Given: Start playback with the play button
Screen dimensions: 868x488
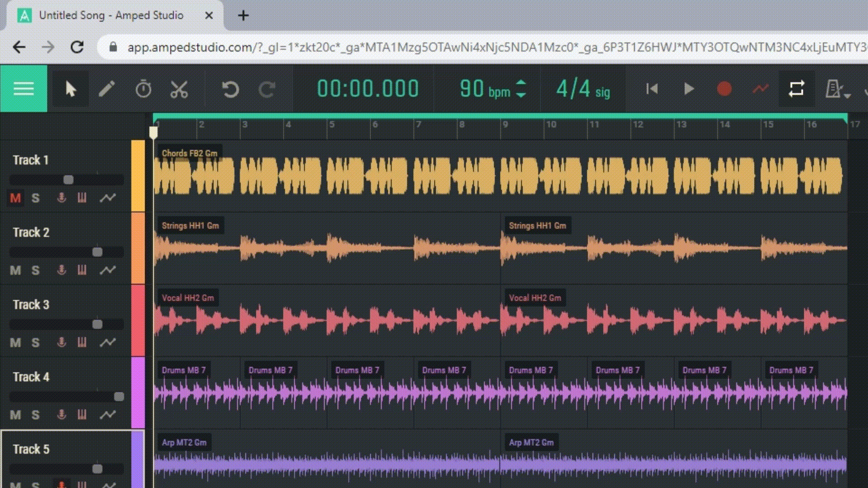Looking at the screenshot, I should pos(689,89).
